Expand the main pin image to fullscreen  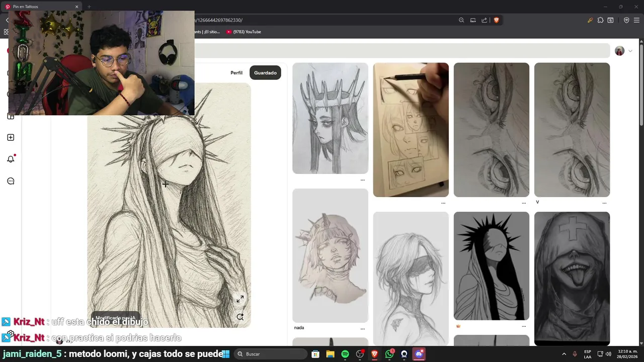coord(240,299)
